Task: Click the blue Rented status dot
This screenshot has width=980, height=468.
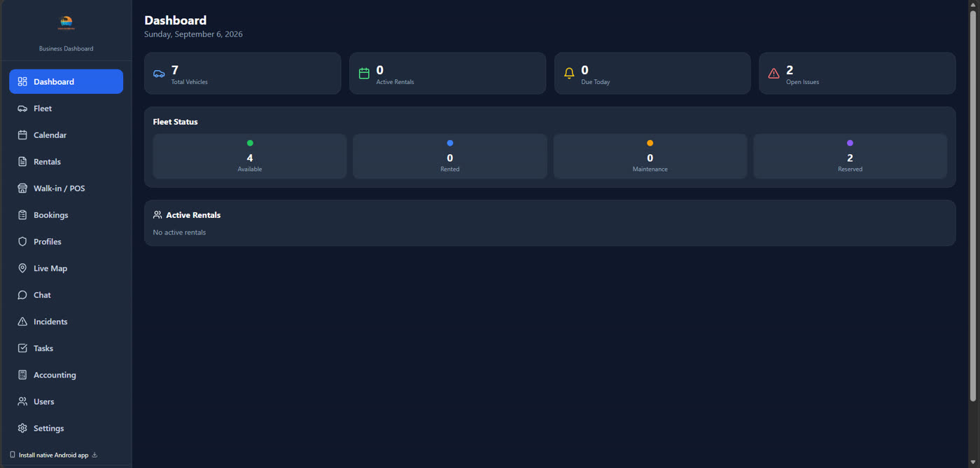Action: point(450,143)
